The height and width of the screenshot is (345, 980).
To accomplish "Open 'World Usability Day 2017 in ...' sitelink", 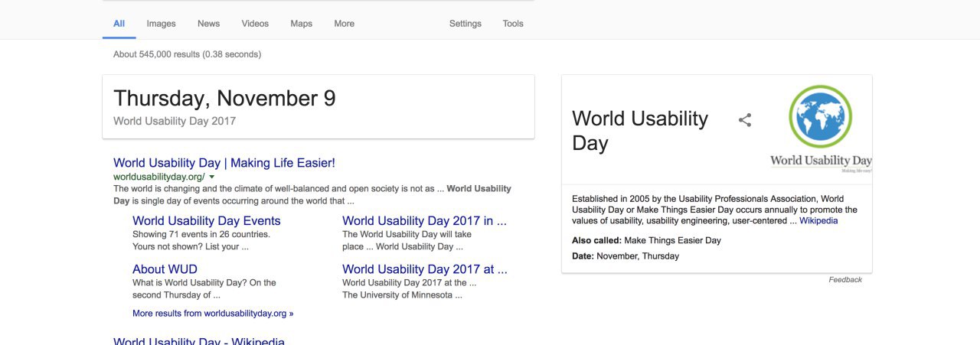I will (x=424, y=221).
